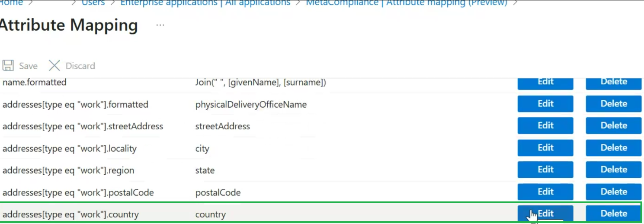The width and height of the screenshot is (644, 224).
Task: Edit the streetAddress mapping
Action: pyautogui.click(x=545, y=125)
